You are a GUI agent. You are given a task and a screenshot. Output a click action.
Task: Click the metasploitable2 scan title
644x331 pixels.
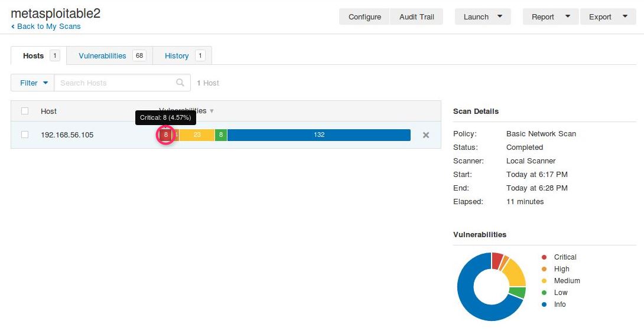[56, 13]
